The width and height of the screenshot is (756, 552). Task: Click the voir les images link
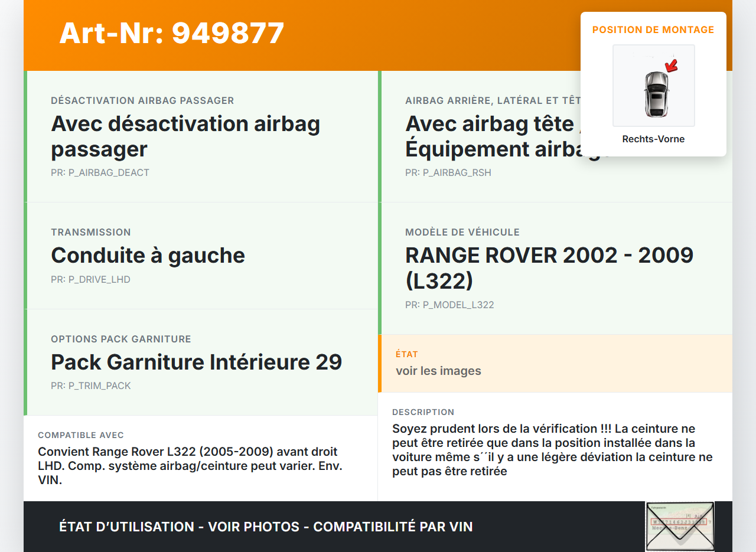(438, 371)
